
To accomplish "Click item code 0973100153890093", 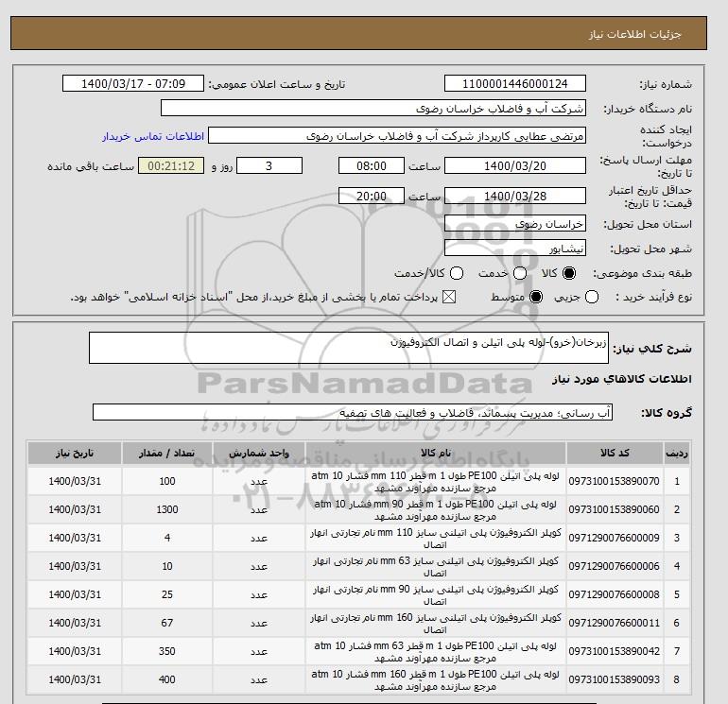I will (x=615, y=679).
